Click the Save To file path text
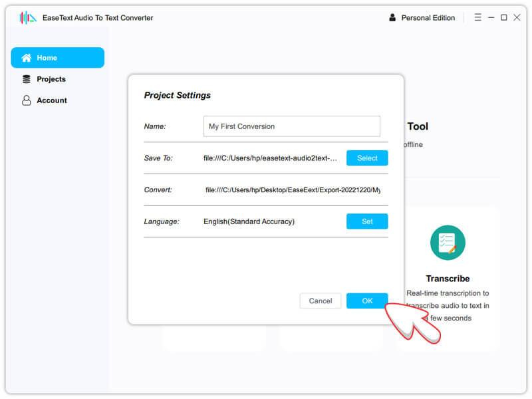Screen dimensions: 532x399 click(x=270, y=158)
